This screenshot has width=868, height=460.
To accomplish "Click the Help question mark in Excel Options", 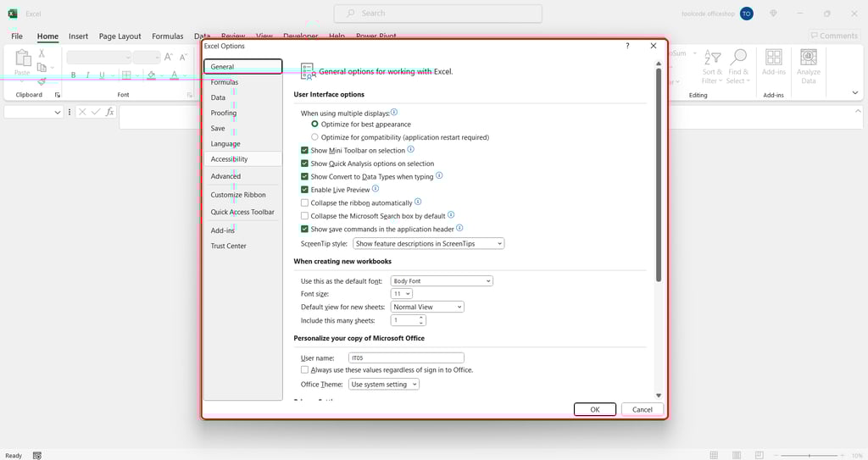I will point(627,46).
